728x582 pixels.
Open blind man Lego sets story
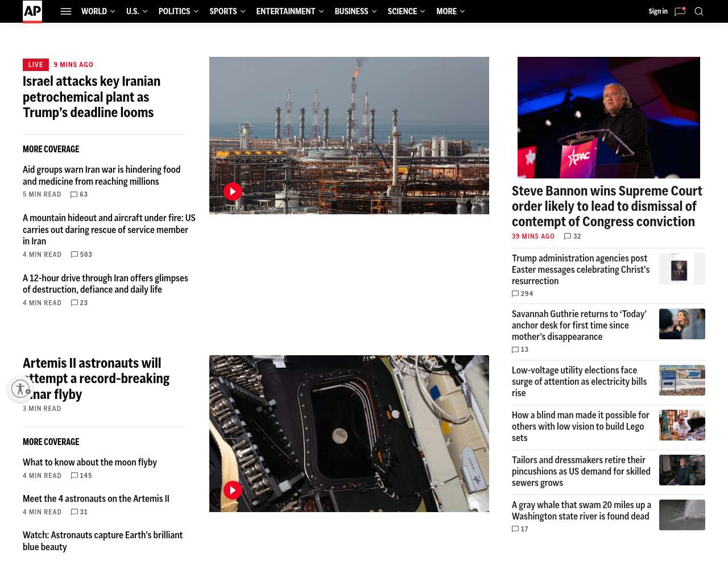coord(581,427)
